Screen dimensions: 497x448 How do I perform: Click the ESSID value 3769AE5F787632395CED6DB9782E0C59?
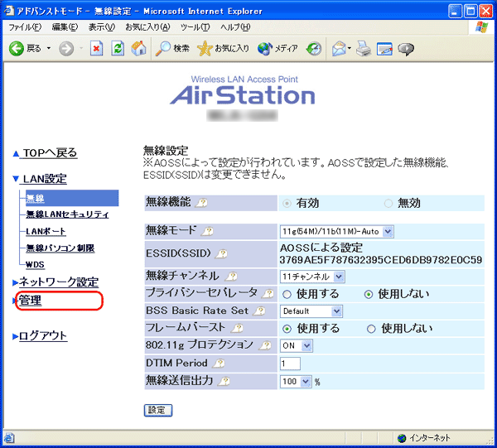click(381, 260)
